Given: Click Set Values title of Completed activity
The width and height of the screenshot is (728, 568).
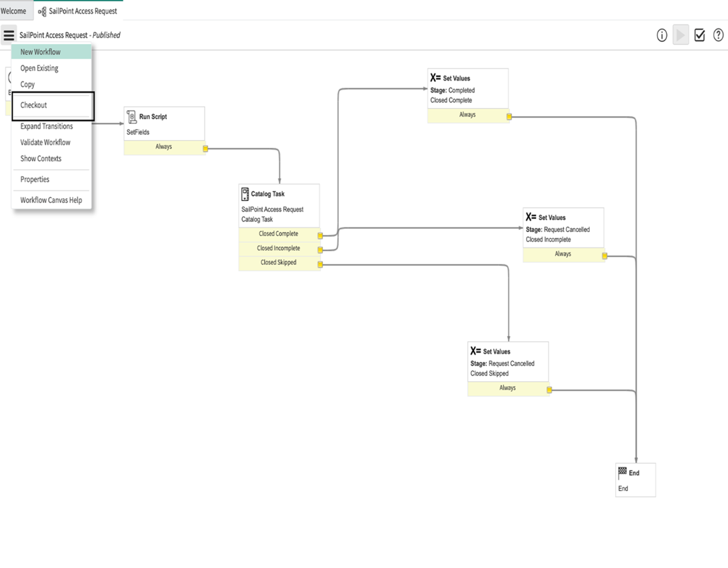Looking at the screenshot, I should 456,78.
